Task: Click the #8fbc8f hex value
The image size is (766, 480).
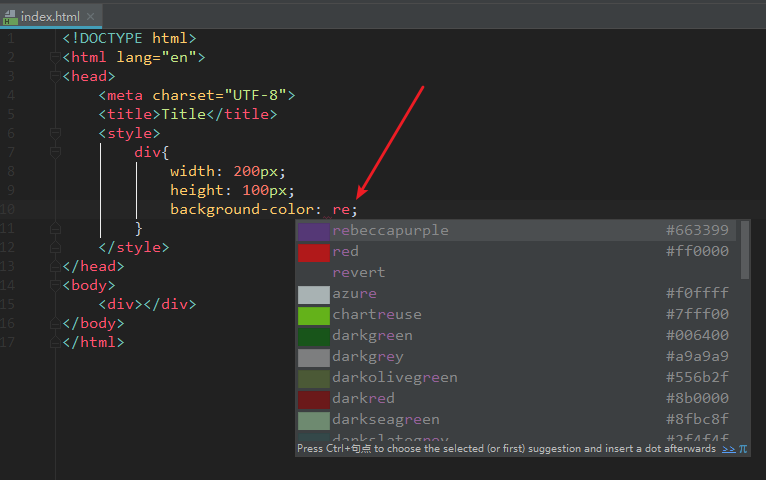Action: pos(697,419)
